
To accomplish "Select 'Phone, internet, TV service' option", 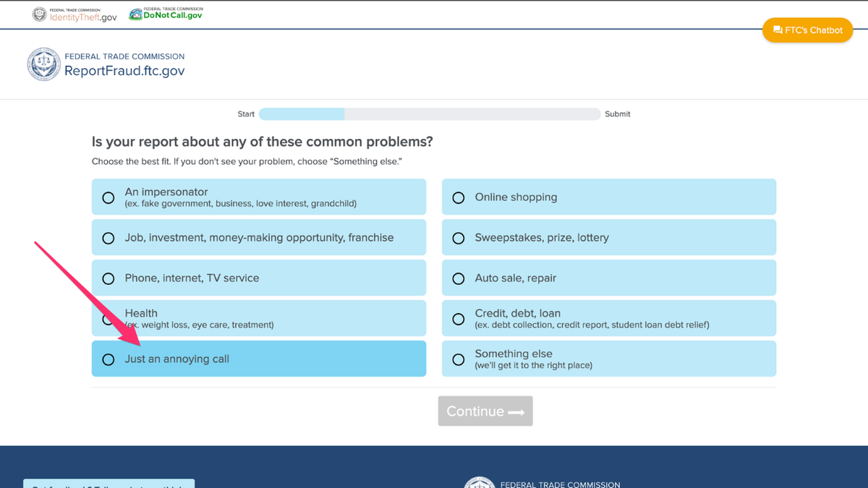I will click(x=109, y=278).
